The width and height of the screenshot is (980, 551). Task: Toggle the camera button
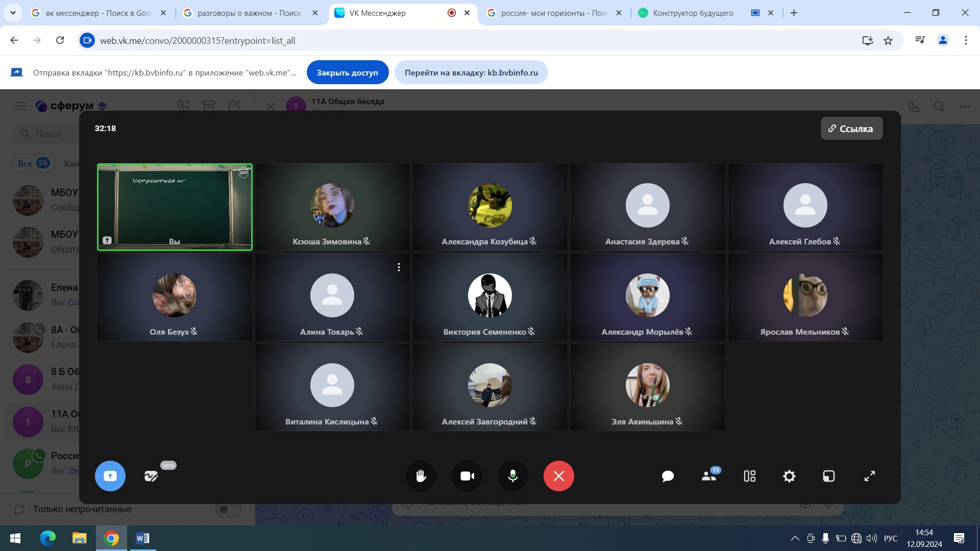point(467,476)
